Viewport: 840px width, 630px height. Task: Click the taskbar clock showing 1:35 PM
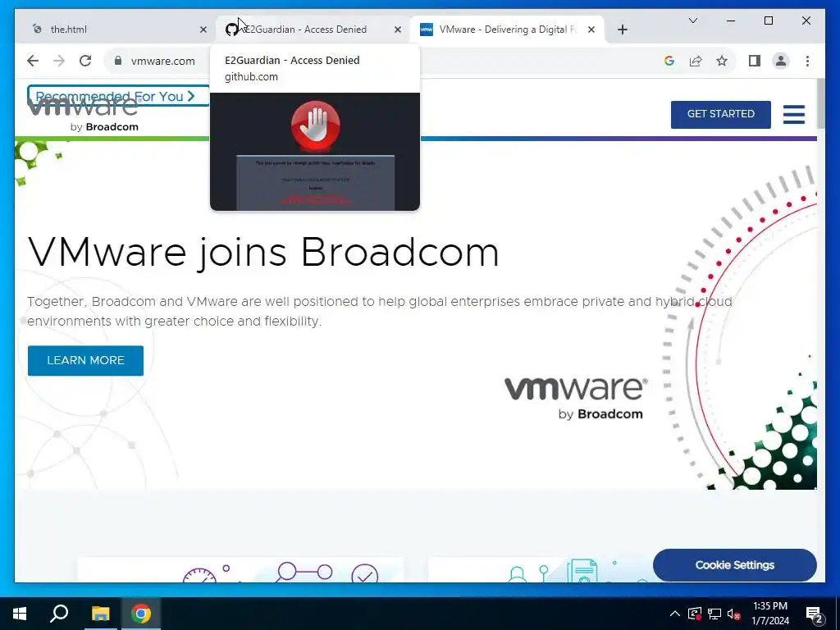point(769,614)
